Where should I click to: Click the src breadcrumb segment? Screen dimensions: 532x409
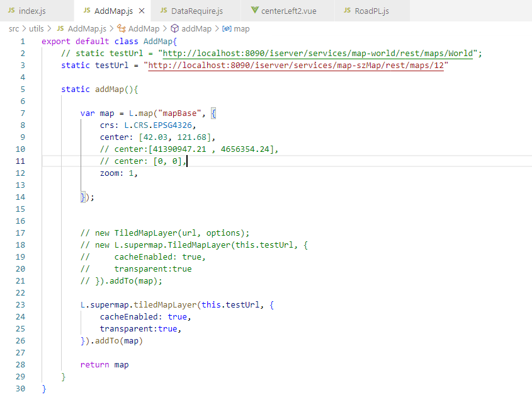point(14,29)
